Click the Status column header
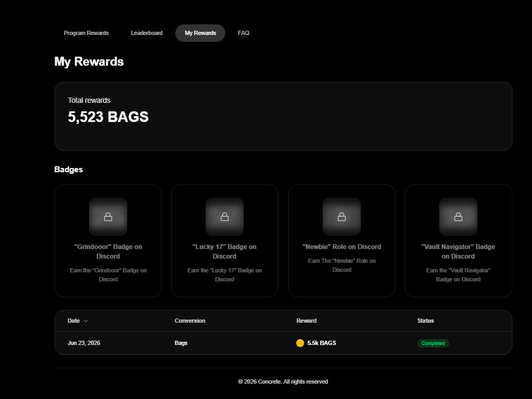The image size is (532, 399). 425,321
